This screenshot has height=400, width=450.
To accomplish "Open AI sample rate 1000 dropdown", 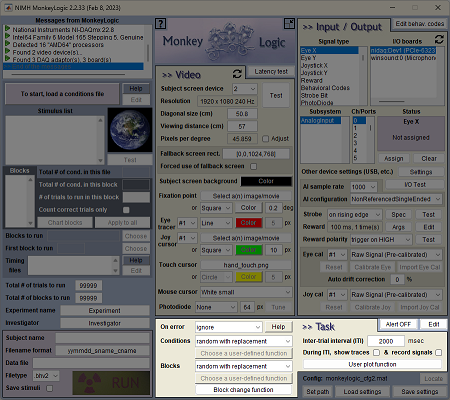I will [x=364, y=187].
